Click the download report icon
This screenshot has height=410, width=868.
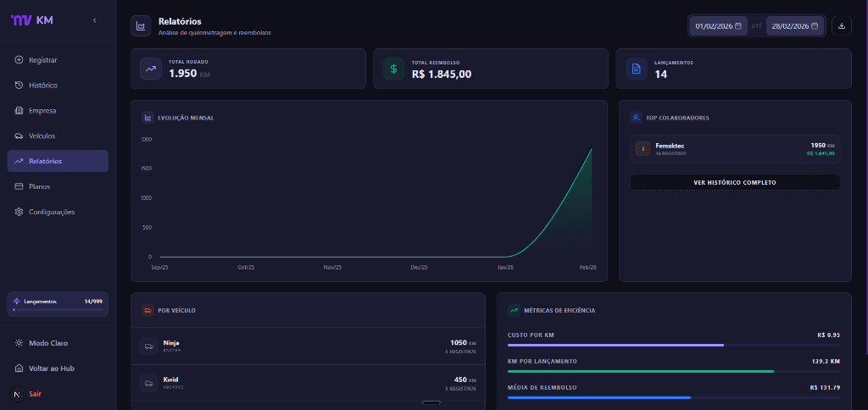[x=841, y=25]
